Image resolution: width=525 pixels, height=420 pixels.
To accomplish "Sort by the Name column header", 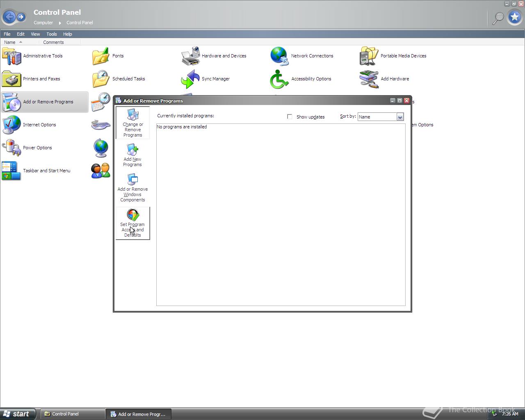I will (20, 42).
